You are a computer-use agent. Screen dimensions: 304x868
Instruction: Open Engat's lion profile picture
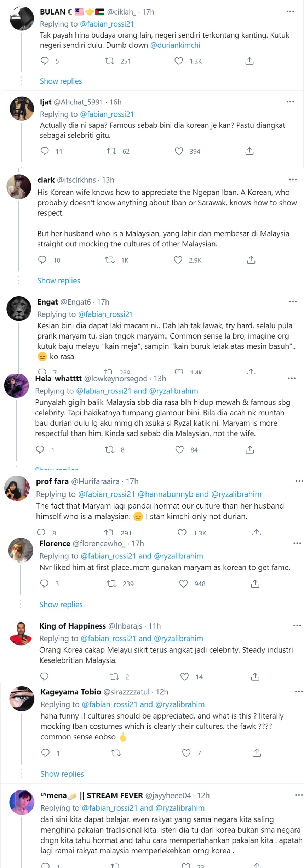(x=19, y=308)
